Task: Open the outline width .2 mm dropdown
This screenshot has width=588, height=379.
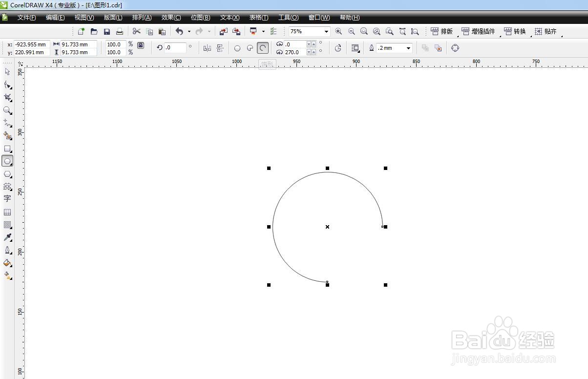Action: [x=408, y=48]
